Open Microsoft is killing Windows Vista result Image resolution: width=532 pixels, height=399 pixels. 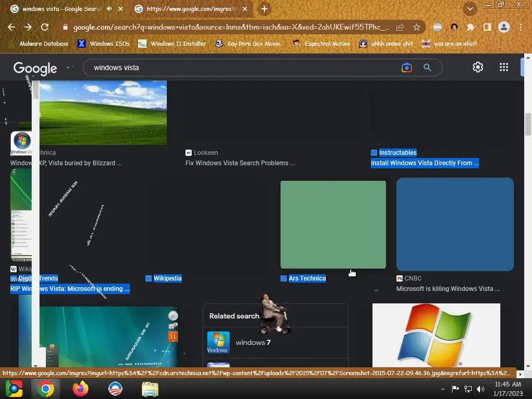click(448, 289)
